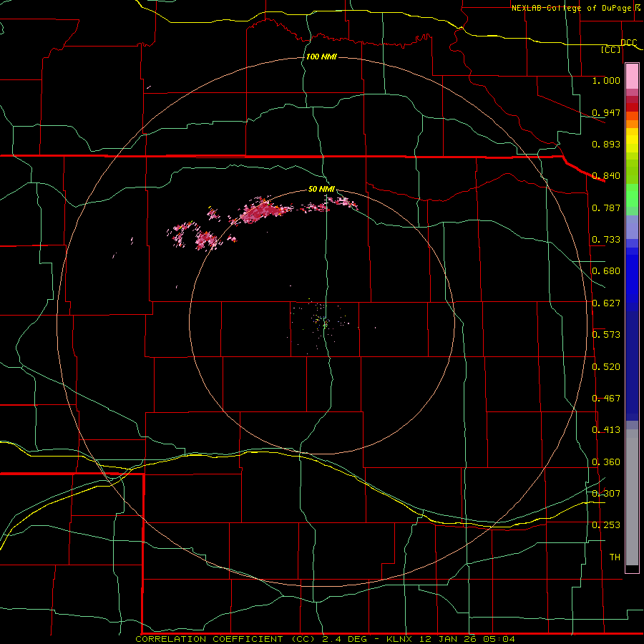Image resolution: width=644 pixels, height=644 pixels.
Task: Click the 0.520 scale value
Action: click(x=606, y=367)
